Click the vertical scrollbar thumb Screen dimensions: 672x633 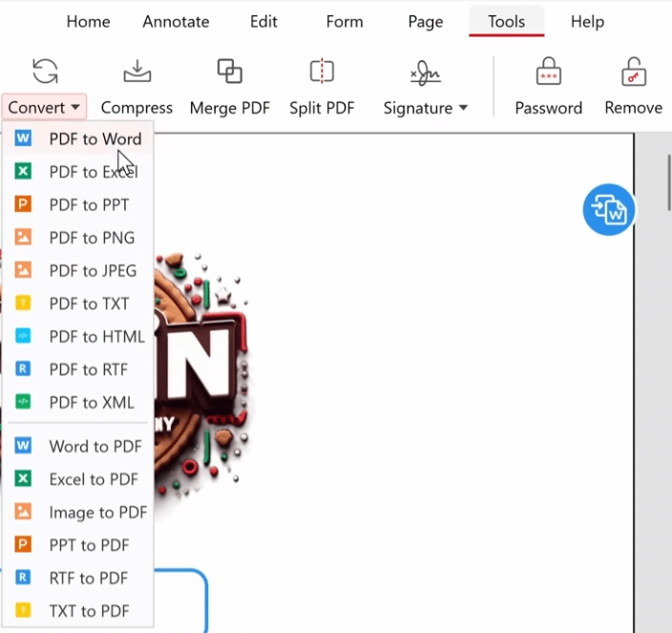point(668,182)
